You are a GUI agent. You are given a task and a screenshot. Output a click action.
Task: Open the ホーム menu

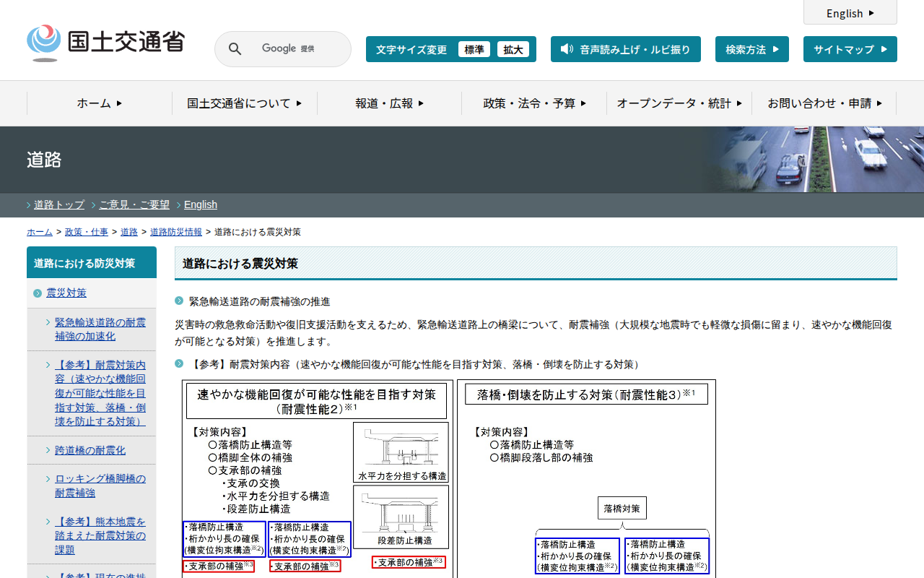(x=100, y=103)
